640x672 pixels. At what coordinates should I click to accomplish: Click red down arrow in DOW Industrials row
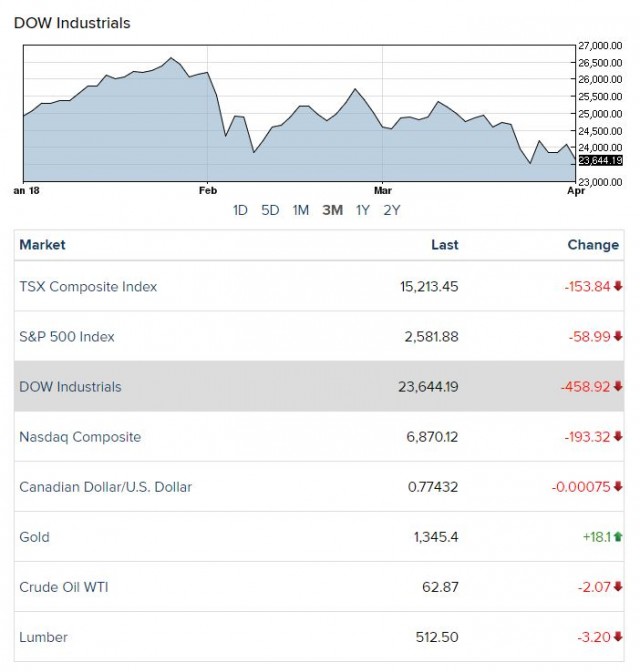[618, 387]
